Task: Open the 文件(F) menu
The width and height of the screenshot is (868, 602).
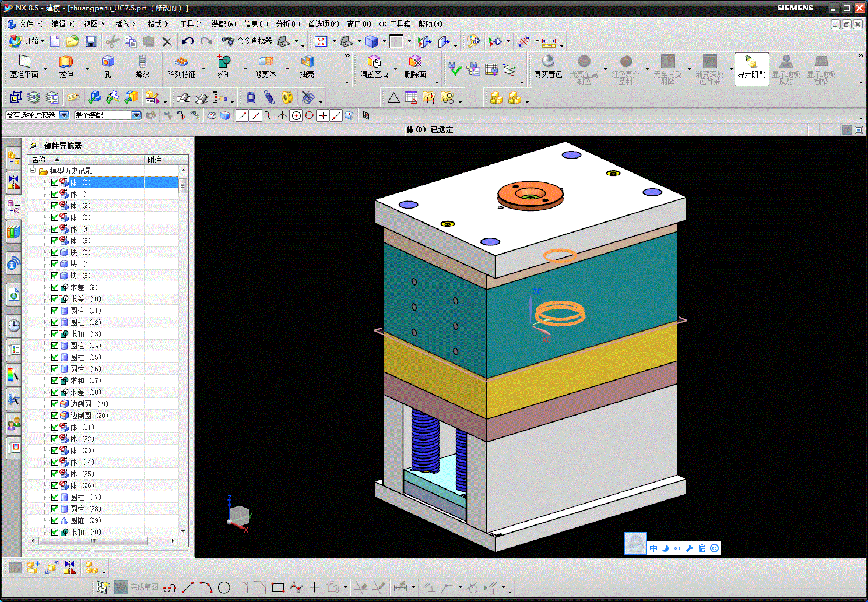Action: [x=31, y=24]
